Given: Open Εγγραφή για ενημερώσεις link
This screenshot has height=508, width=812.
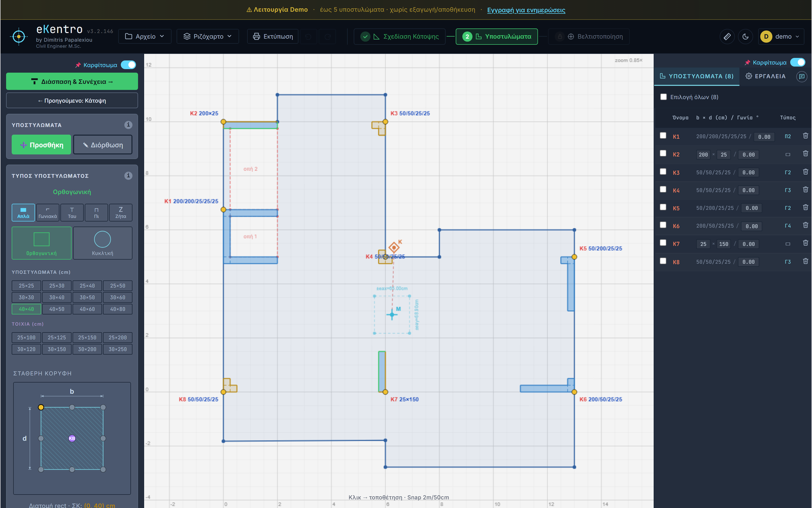Looking at the screenshot, I should pos(526,10).
